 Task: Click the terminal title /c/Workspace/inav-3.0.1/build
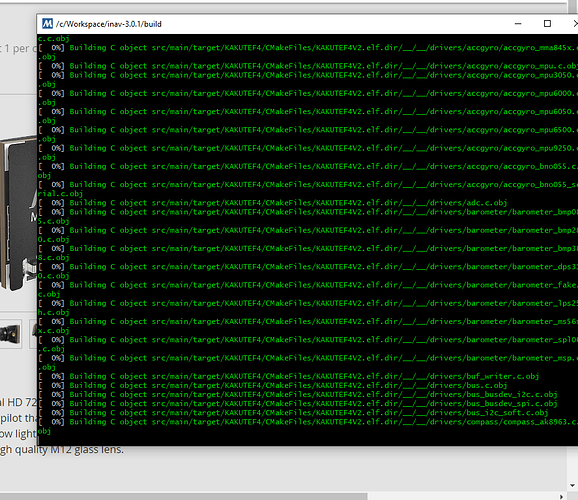pyautogui.click(x=109, y=24)
